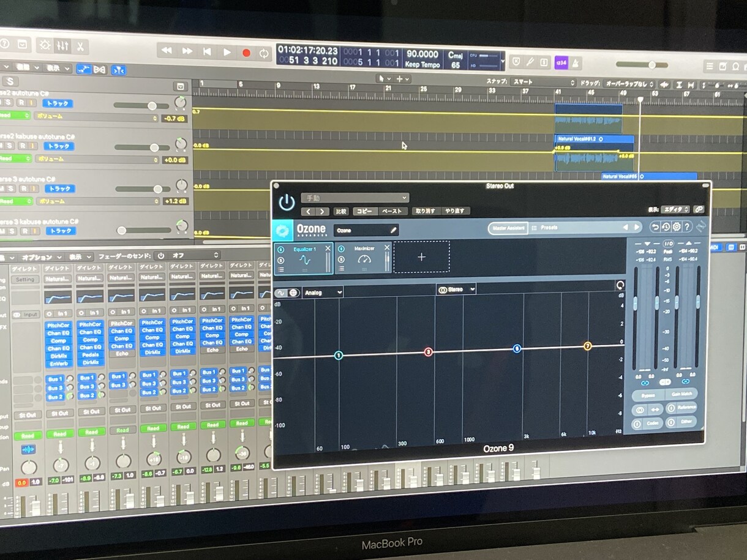Screen dimensions: 747x560
Task: Open Smart Controls from Logic's control bar
Action: [45, 45]
